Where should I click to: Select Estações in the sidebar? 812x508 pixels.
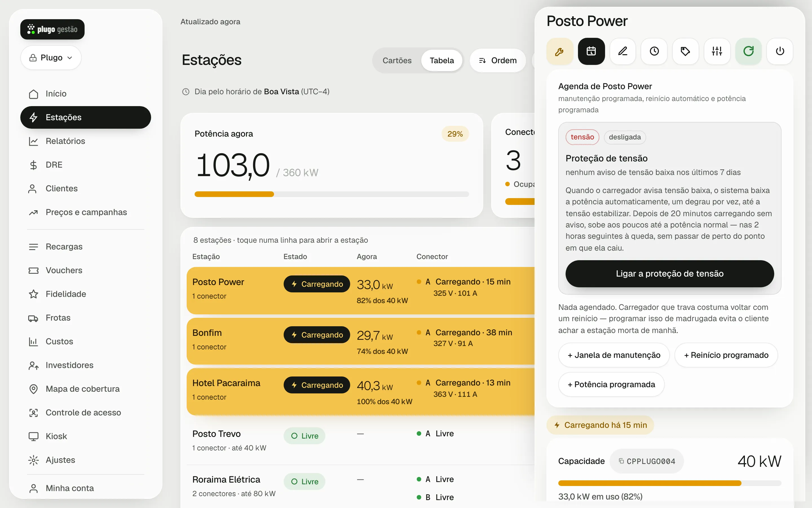point(85,117)
